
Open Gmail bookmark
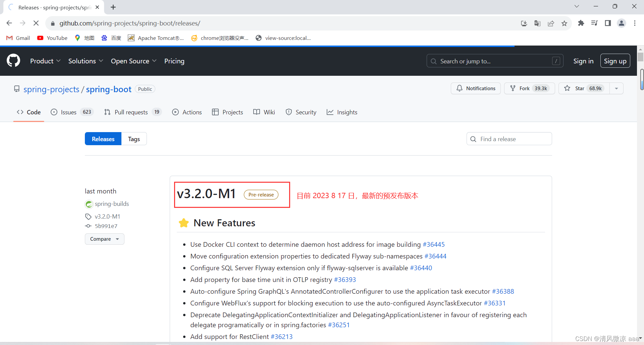(x=18, y=38)
